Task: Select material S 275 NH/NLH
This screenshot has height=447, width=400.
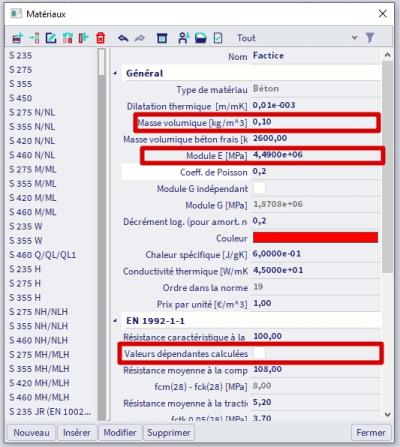Action: click(x=39, y=312)
